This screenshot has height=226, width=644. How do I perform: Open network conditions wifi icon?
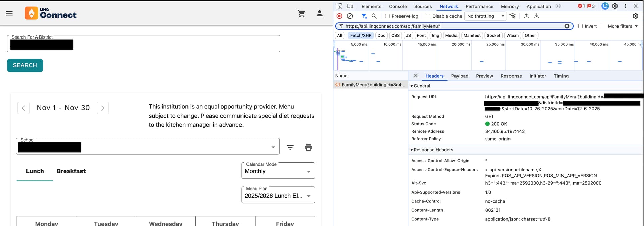tap(513, 16)
